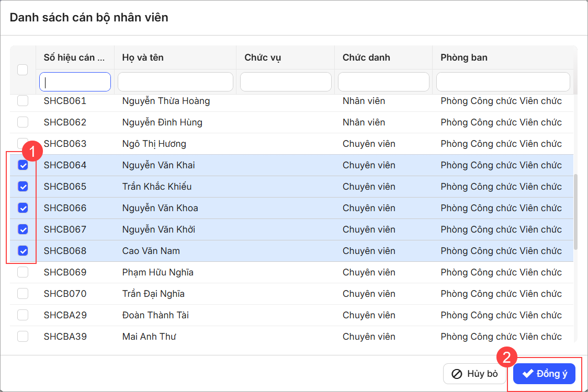Uncheck the SHCB068 Cao Văn Nam checkbox
The height and width of the screenshot is (392, 588).
(23, 251)
